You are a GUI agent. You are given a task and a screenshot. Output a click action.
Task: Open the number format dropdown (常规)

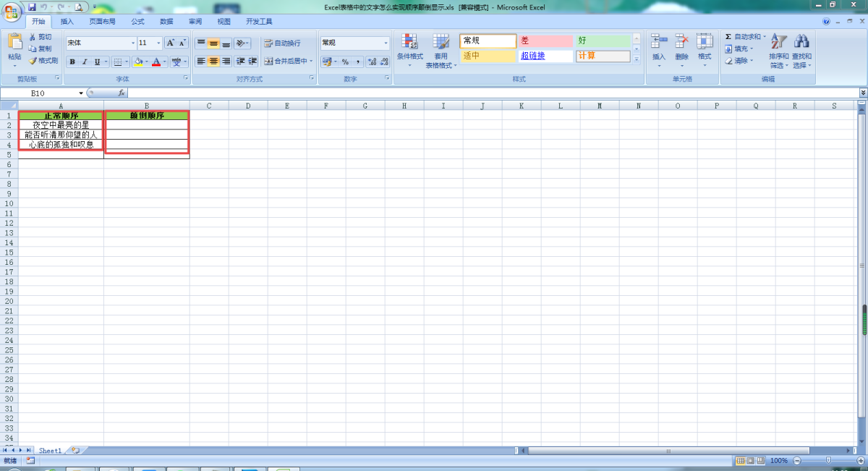tap(386, 43)
